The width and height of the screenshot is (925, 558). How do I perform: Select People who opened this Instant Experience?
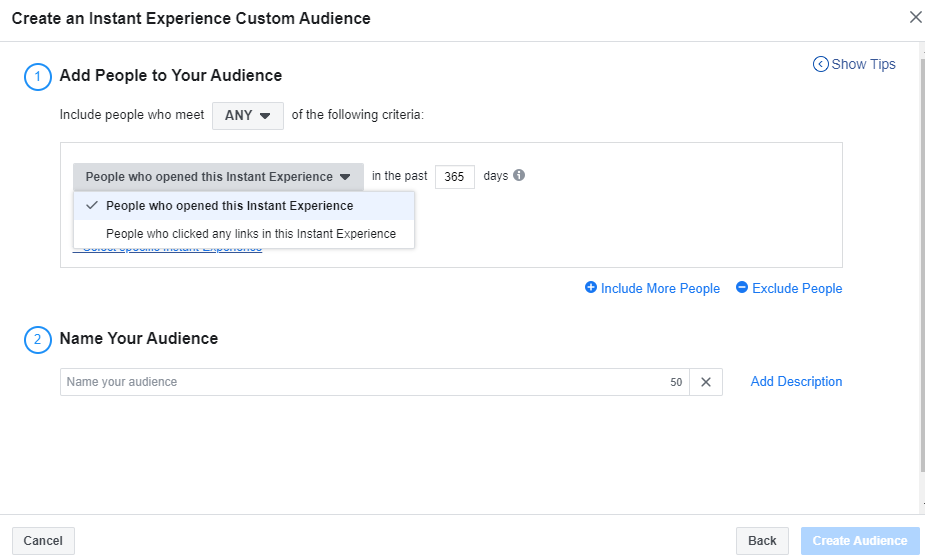[x=229, y=206]
